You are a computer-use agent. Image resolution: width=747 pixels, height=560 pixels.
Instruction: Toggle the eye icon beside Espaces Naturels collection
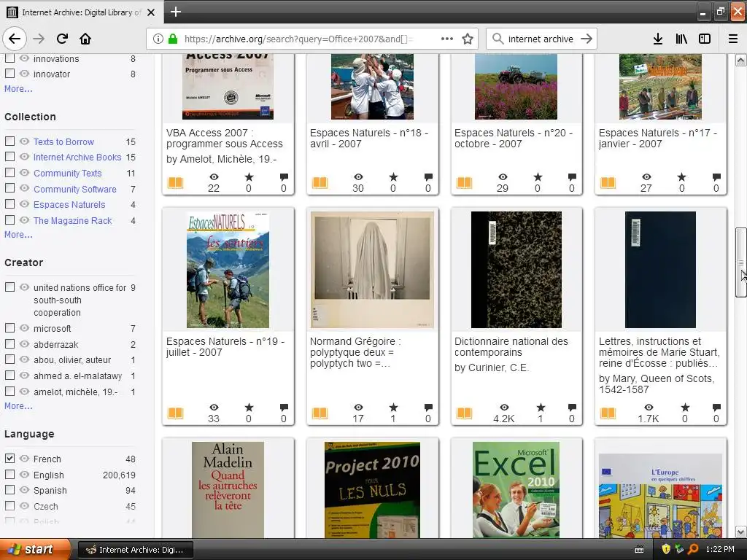24,204
